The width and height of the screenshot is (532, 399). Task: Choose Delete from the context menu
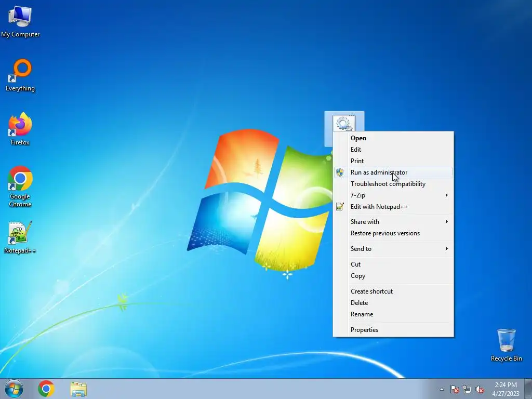click(393, 303)
